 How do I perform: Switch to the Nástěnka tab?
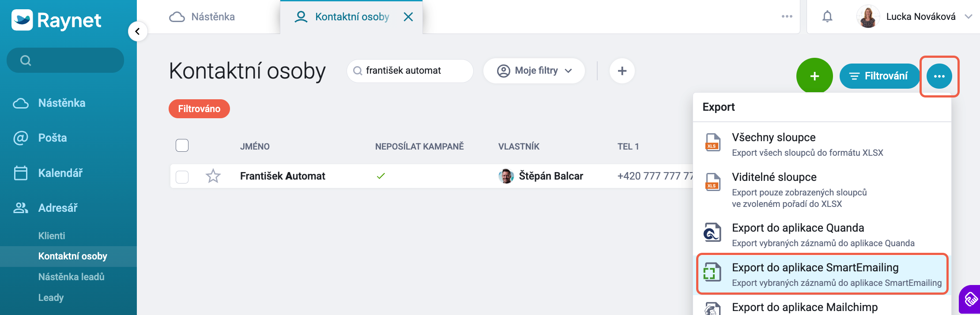(x=202, y=17)
